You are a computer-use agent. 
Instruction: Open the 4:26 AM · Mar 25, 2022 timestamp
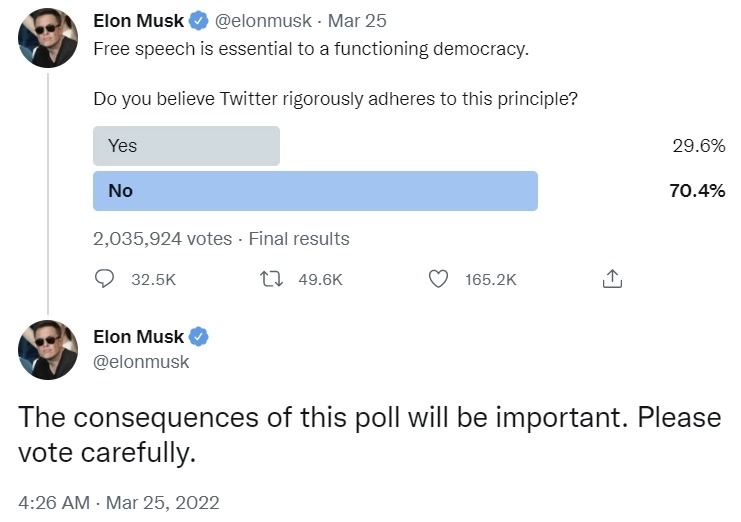coord(119,503)
